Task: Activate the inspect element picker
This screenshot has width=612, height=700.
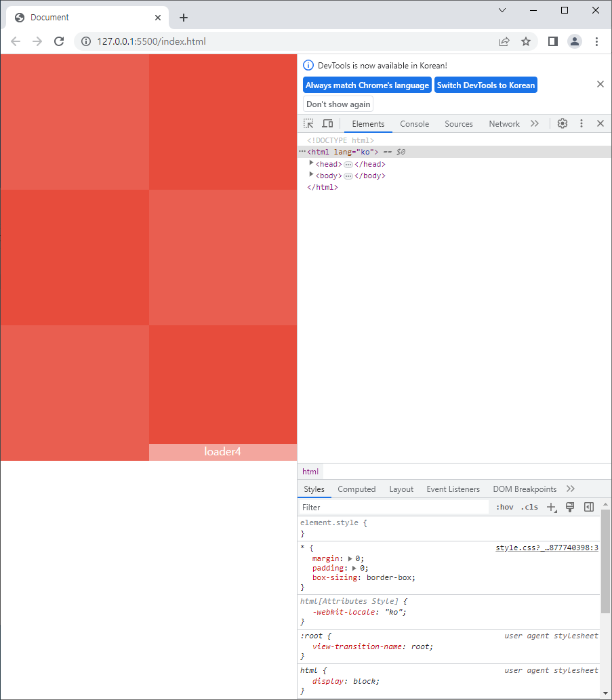Action: (x=308, y=123)
